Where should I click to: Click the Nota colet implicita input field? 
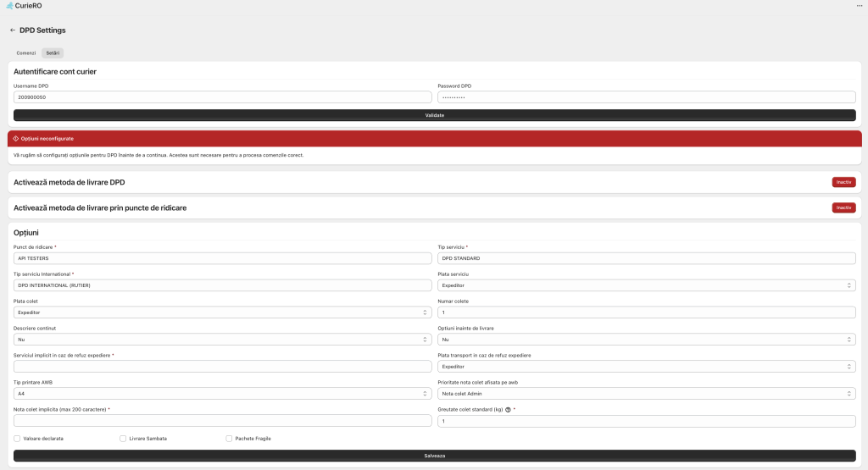coord(223,421)
